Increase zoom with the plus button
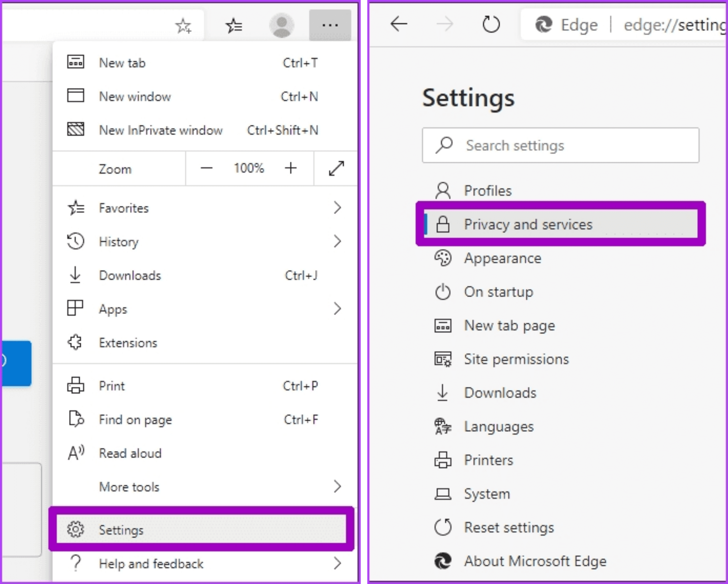Viewport: 728px width, 584px height. pyautogui.click(x=291, y=168)
